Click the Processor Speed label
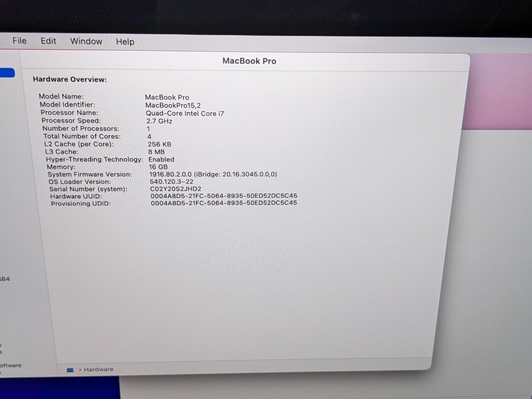The image size is (532, 399). point(71,120)
